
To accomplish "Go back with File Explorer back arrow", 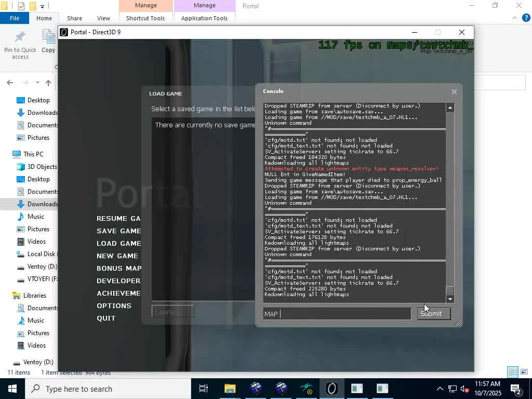I will (x=10, y=83).
